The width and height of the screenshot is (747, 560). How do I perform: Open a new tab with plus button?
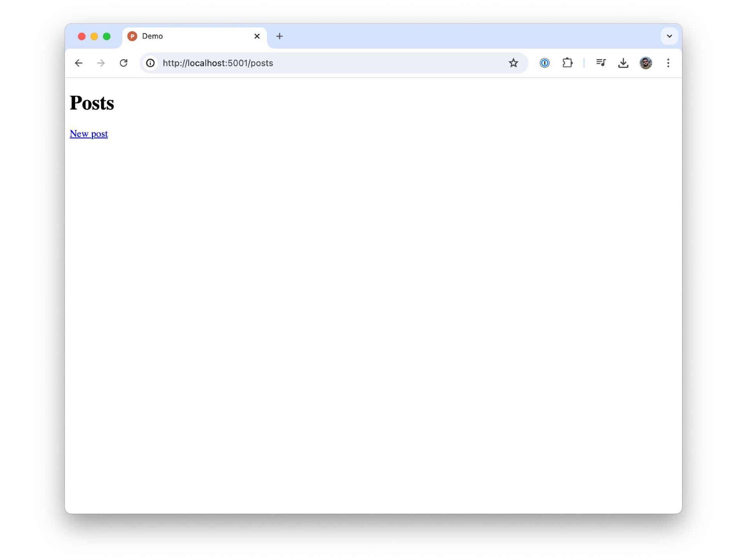tap(279, 36)
